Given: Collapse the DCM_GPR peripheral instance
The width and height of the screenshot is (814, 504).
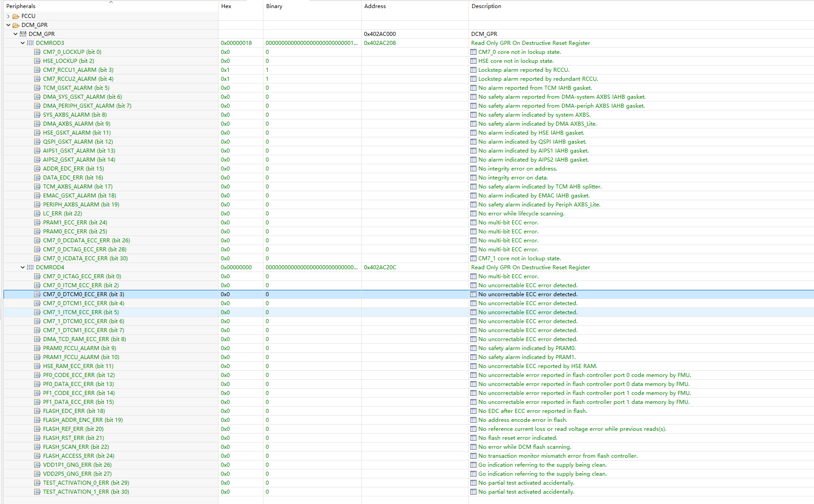Looking at the screenshot, I should [15, 34].
